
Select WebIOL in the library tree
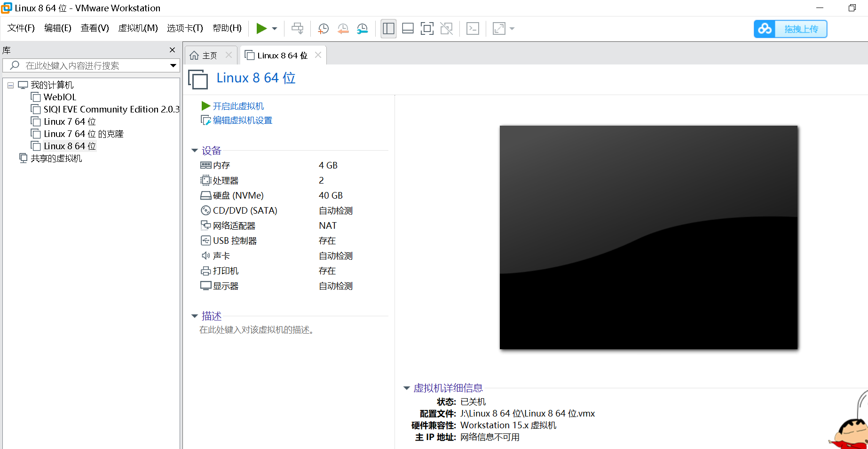click(x=59, y=97)
